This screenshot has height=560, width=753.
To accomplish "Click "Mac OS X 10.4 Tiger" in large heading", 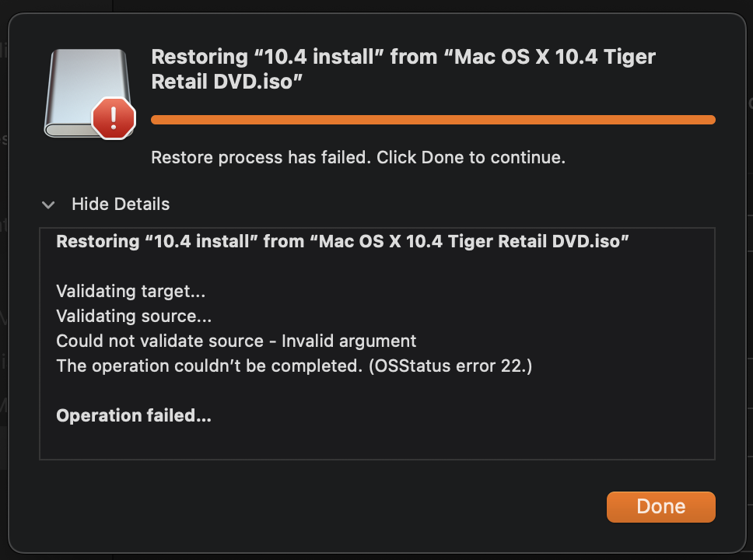I will (x=555, y=57).
